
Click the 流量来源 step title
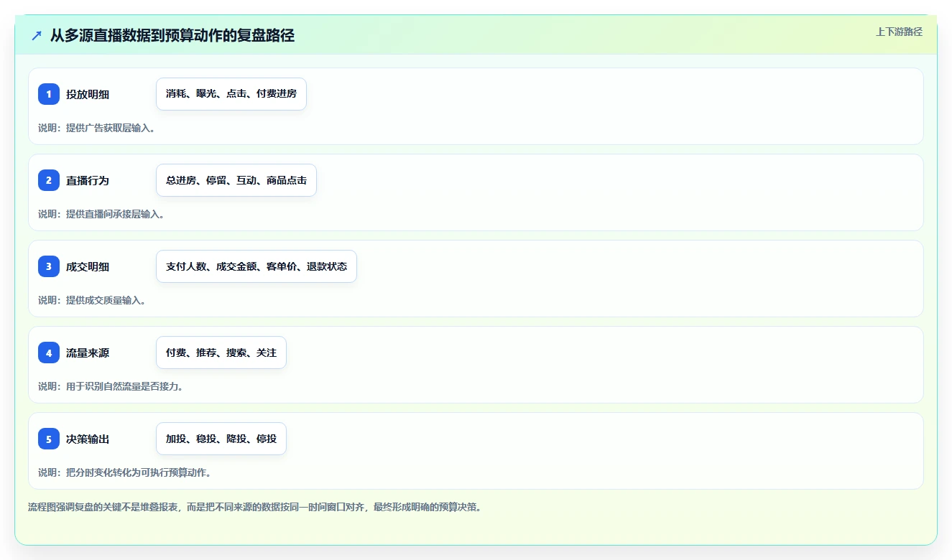[x=88, y=353]
